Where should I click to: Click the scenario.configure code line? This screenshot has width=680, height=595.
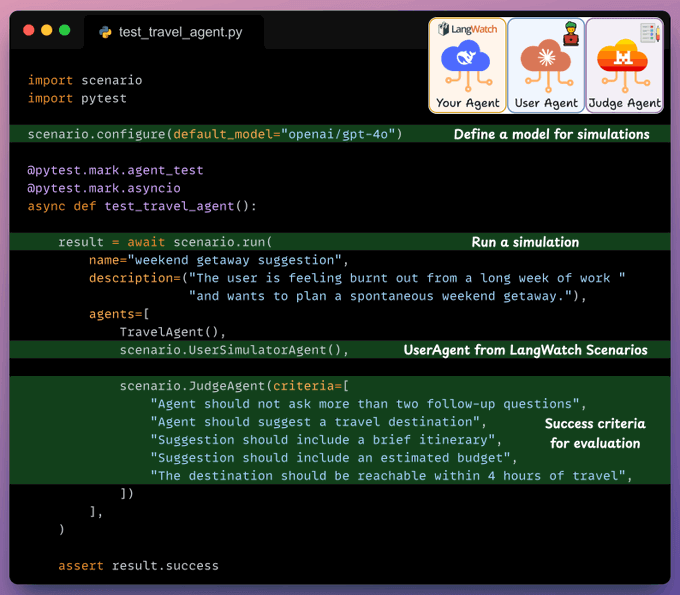214,134
